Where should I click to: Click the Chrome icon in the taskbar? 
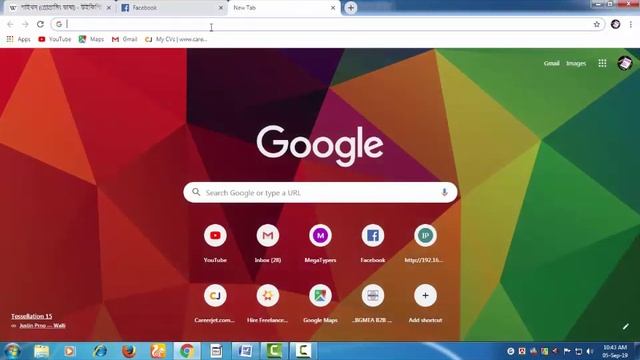(x=187, y=351)
